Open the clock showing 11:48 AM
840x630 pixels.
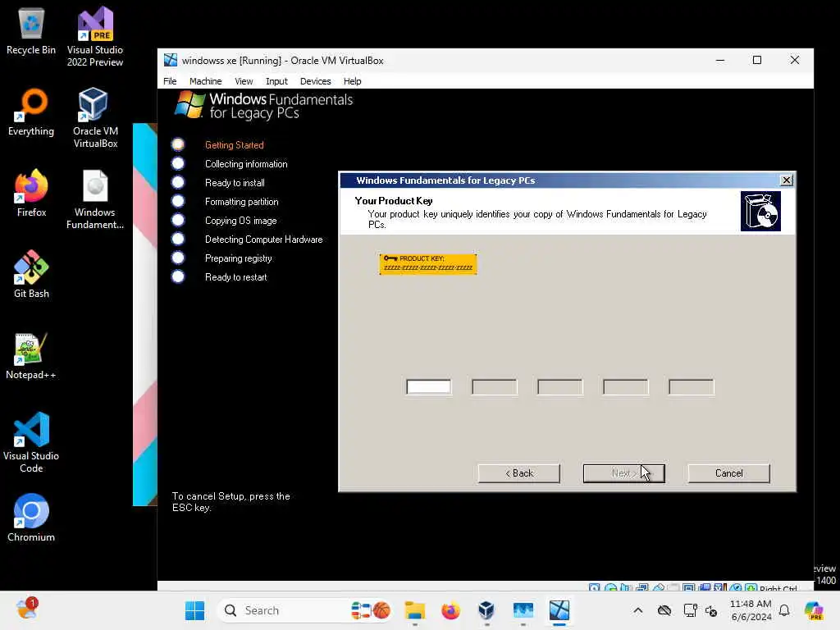[x=751, y=610]
